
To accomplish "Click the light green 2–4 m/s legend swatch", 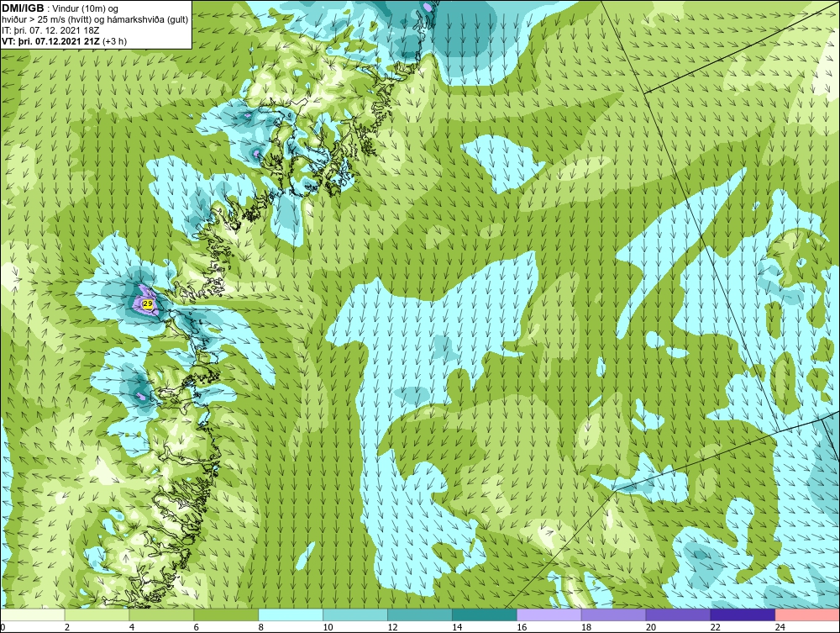I will point(97,615).
